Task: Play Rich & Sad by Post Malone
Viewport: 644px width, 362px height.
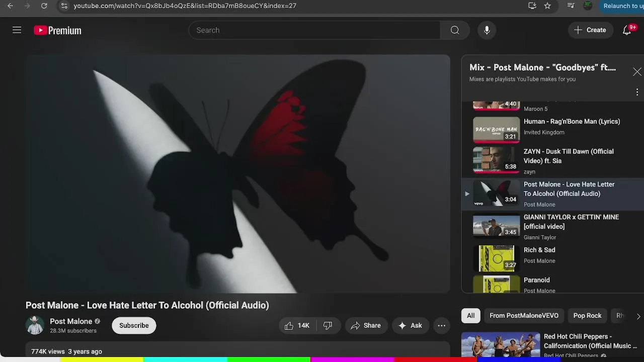Action: [552, 258]
